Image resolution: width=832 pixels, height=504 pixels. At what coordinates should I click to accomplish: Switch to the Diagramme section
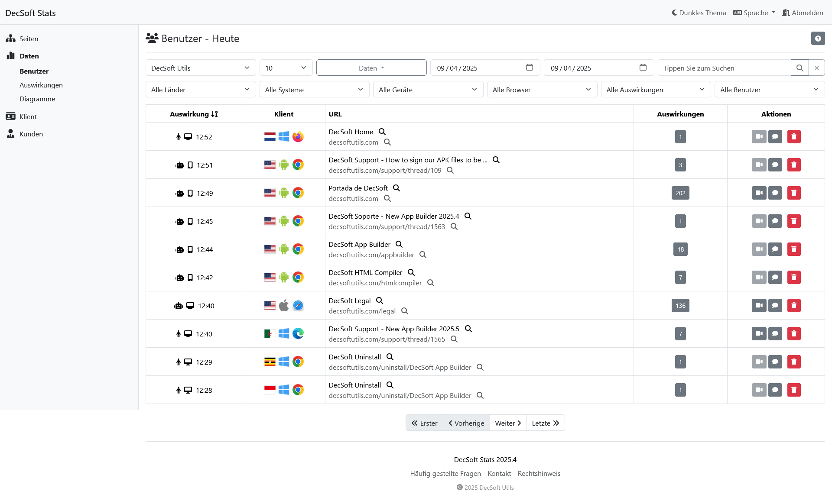point(37,99)
